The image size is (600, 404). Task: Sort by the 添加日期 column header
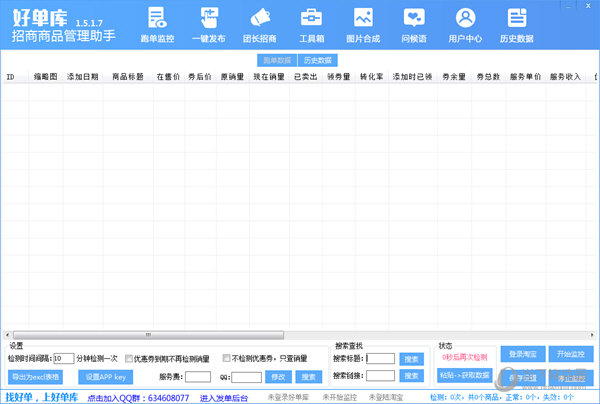tap(83, 77)
